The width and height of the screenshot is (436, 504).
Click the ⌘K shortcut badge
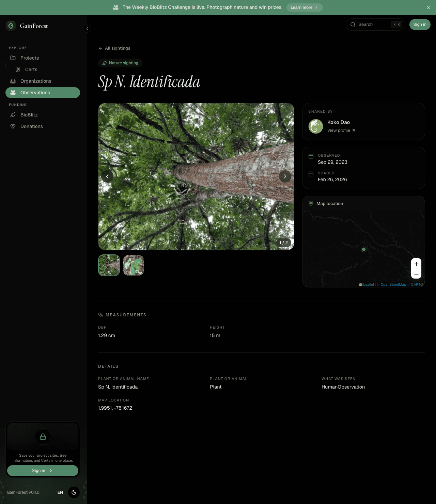[x=396, y=25]
